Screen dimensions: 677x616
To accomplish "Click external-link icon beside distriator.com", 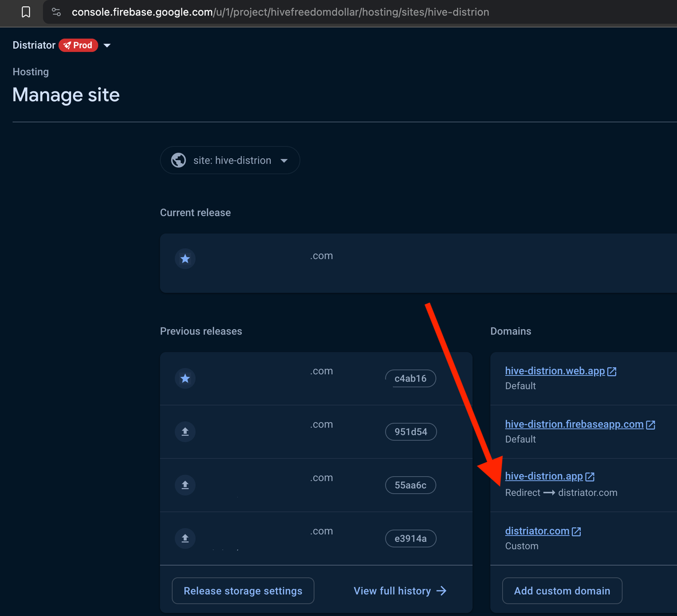I will [x=577, y=531].
